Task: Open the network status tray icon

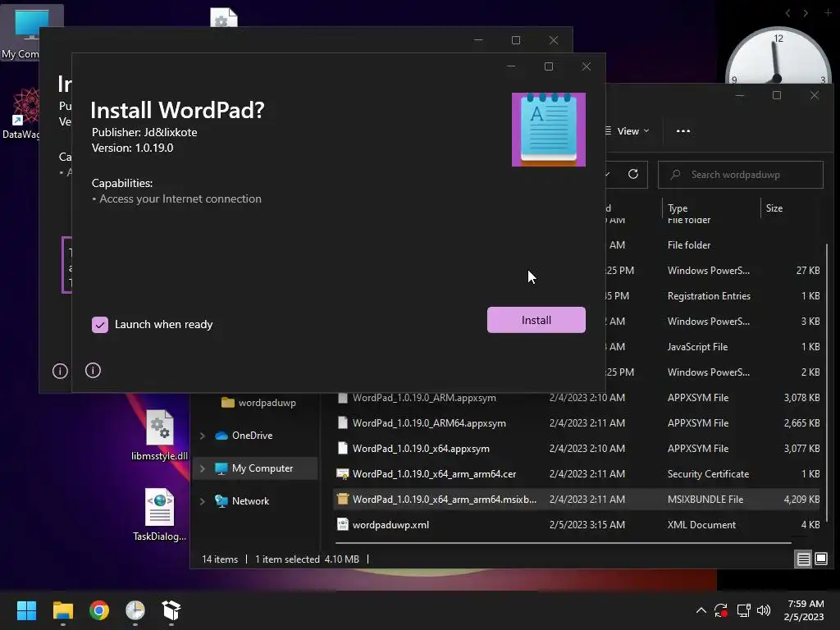Action: coord(743,610)
